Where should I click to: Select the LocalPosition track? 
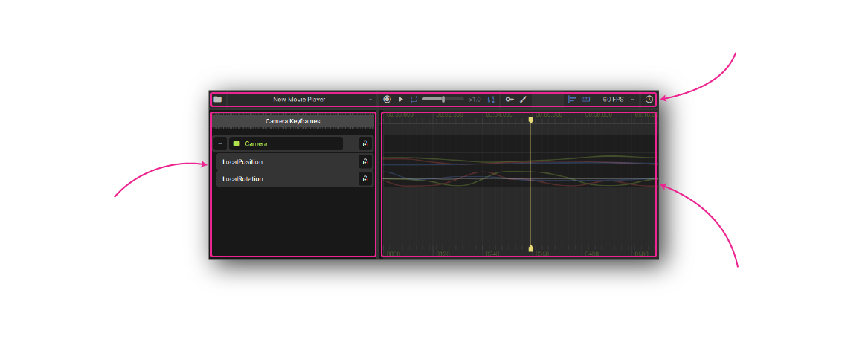[x=283, y=161]
